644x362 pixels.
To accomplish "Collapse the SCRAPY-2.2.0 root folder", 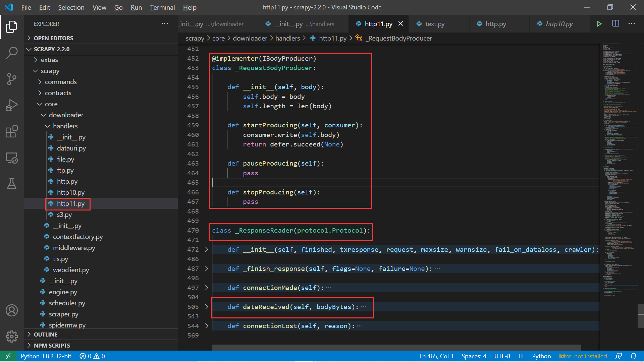I will (101, 49).
